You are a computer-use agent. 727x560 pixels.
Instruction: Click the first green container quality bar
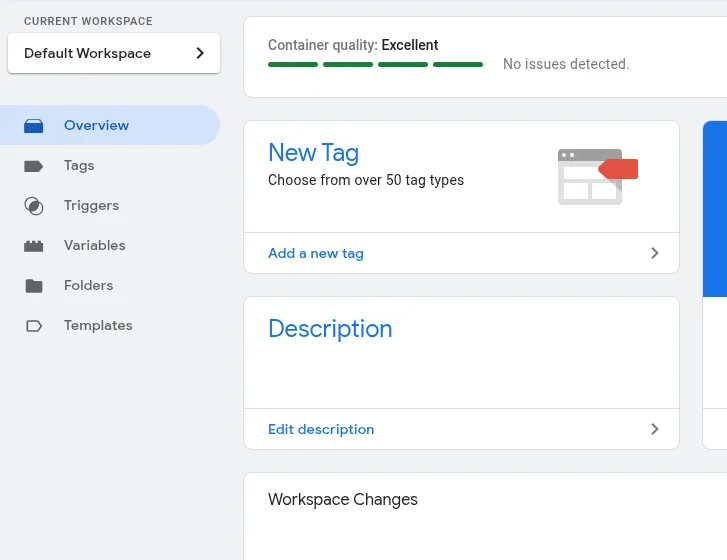[x=293, y=64]
